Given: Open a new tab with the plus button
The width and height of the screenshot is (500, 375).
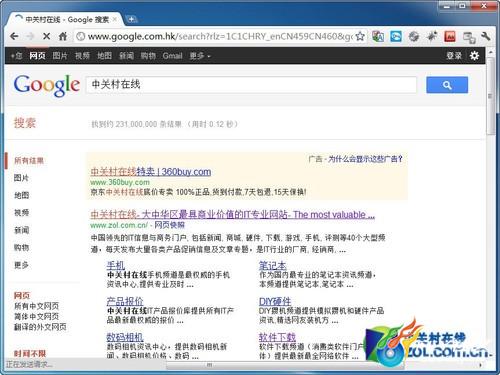Looking at the screenshot, I should tap(132, 19).
